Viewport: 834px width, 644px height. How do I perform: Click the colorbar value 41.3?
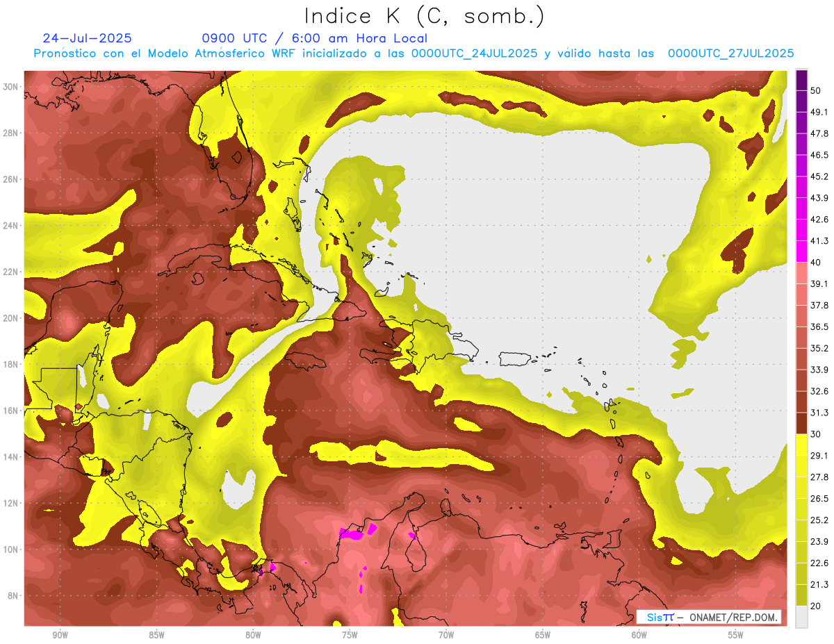pyautogui.click(x=819, y=241)
